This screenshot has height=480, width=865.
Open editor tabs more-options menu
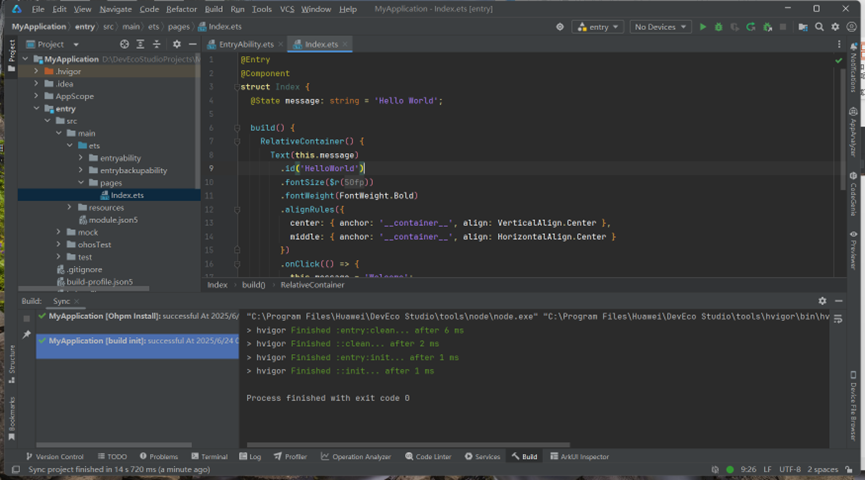point(839,44)
